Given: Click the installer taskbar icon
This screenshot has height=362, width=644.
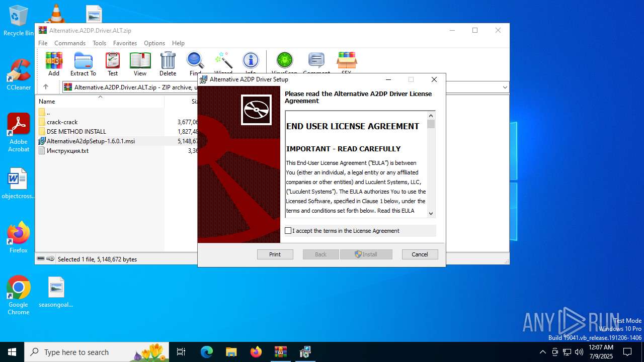Looking at the screenshot, I should tap(305, 352).
